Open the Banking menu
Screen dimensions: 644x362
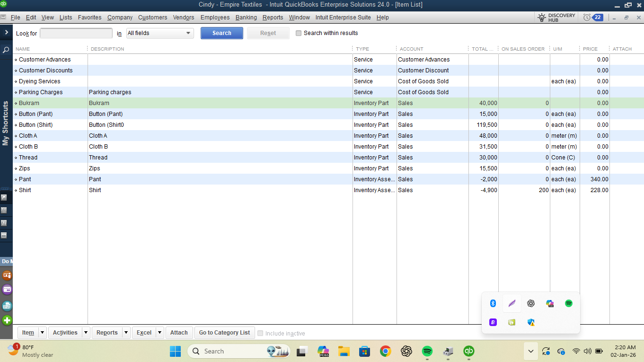pos(246,18)
